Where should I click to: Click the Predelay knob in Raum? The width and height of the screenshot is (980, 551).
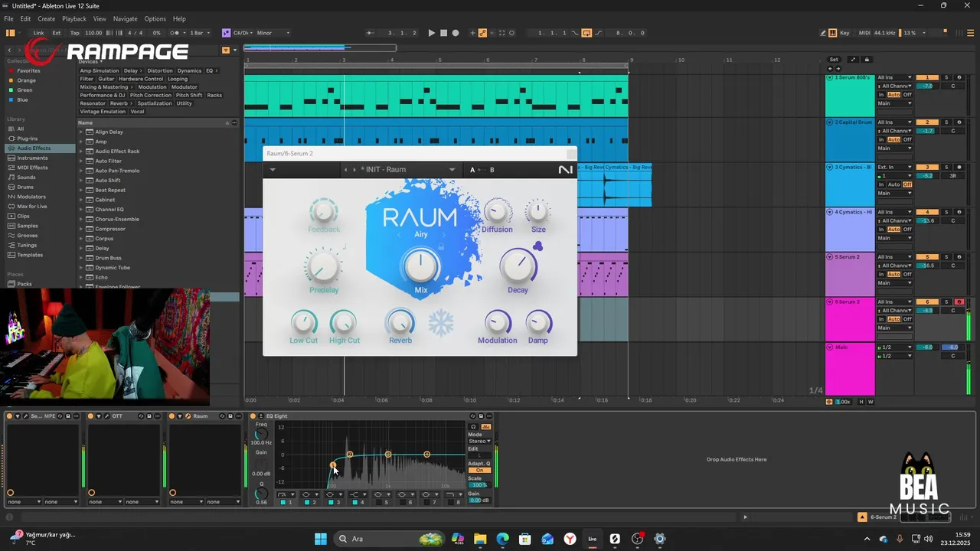323,266
